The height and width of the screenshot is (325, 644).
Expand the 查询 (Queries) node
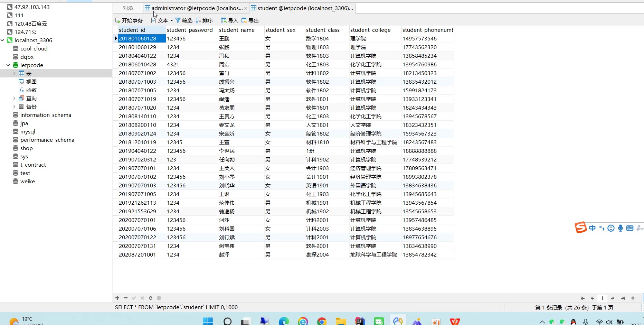click(x=14, y=98)
